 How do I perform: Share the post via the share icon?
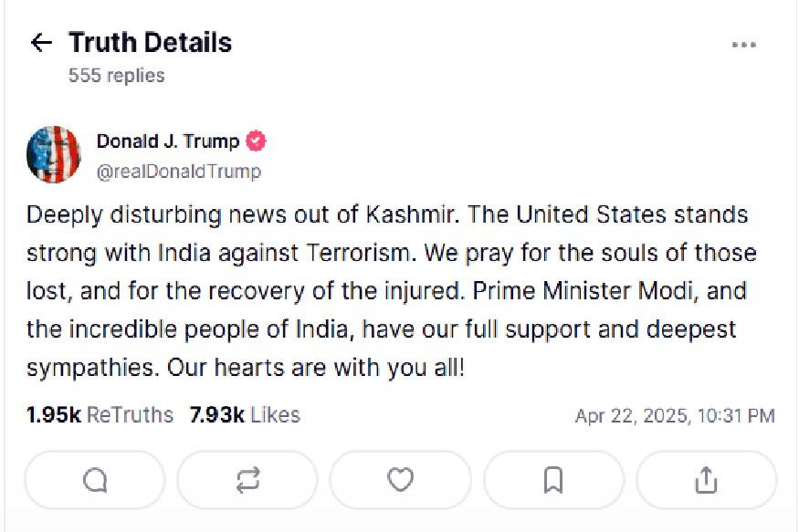coord(705,479)
